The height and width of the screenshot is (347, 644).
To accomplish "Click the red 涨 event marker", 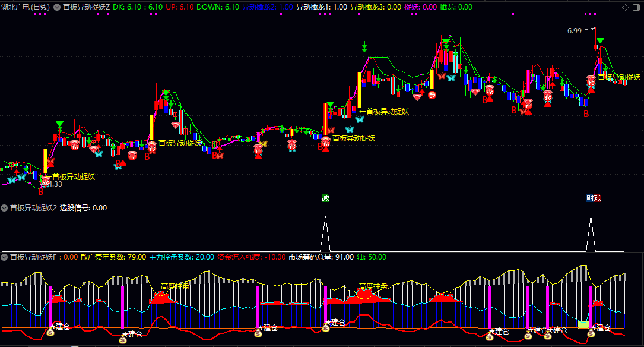I will [597, 198].
